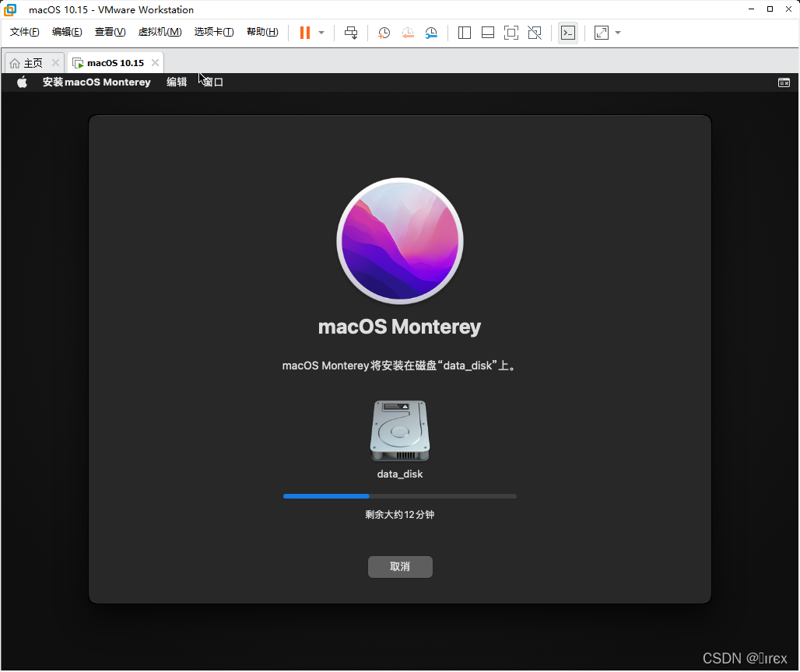Click the input source icon in guest menu bar
Viewport: 800px width, 672px height.
[784, 82]
